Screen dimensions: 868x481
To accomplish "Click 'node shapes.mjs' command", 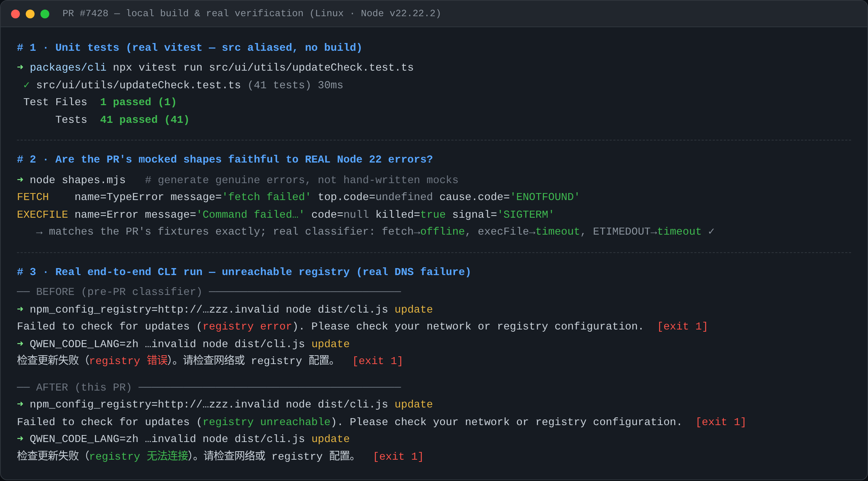I will tap(78, 180).
